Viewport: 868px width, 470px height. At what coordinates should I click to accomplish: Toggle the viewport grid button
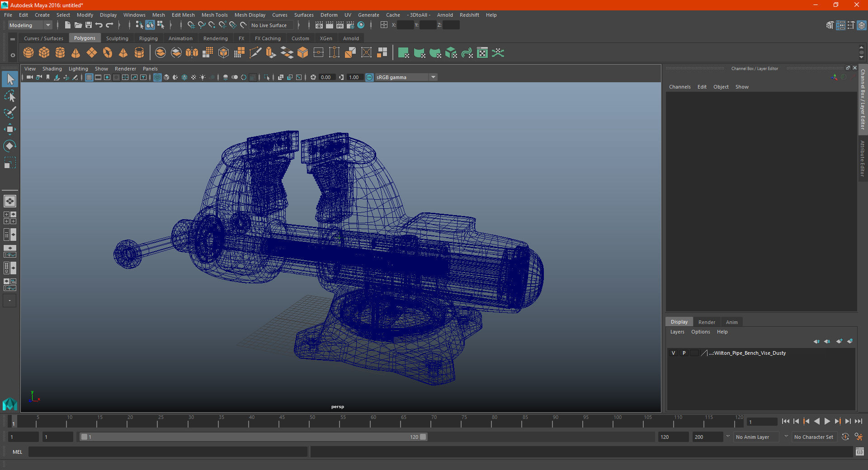[x=89, y=77]
